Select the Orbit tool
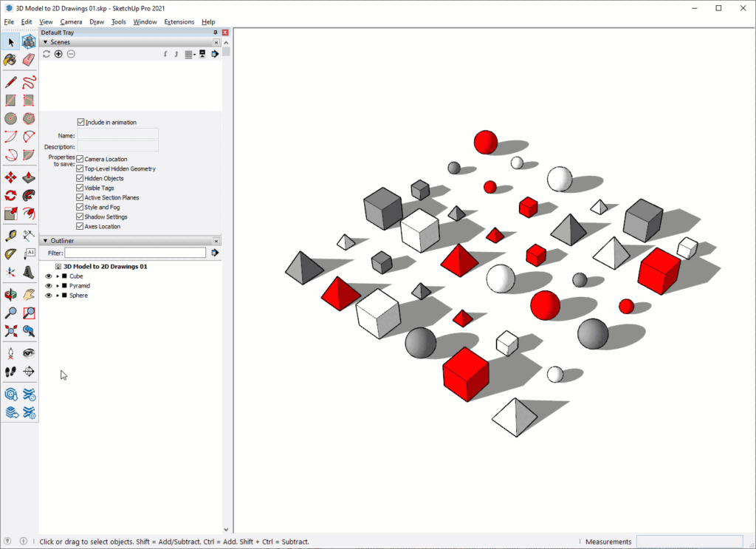Viewport: 756px width, 549px height. [x=10, y=293]
